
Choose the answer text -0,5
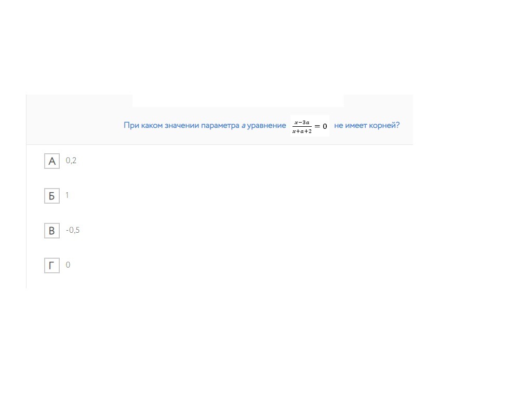coord(73,230)
